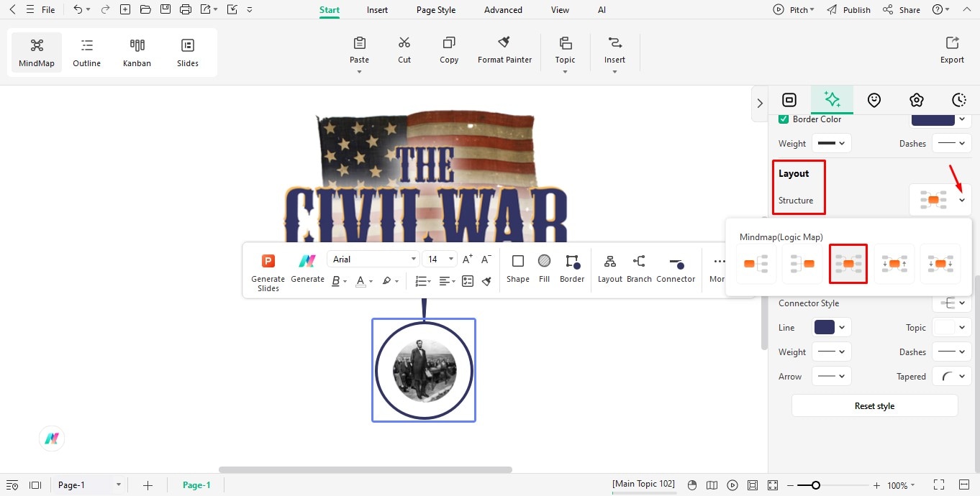Open the Insert ribbon tab
This screenshot has width=980, height=496.
(377, 10)
